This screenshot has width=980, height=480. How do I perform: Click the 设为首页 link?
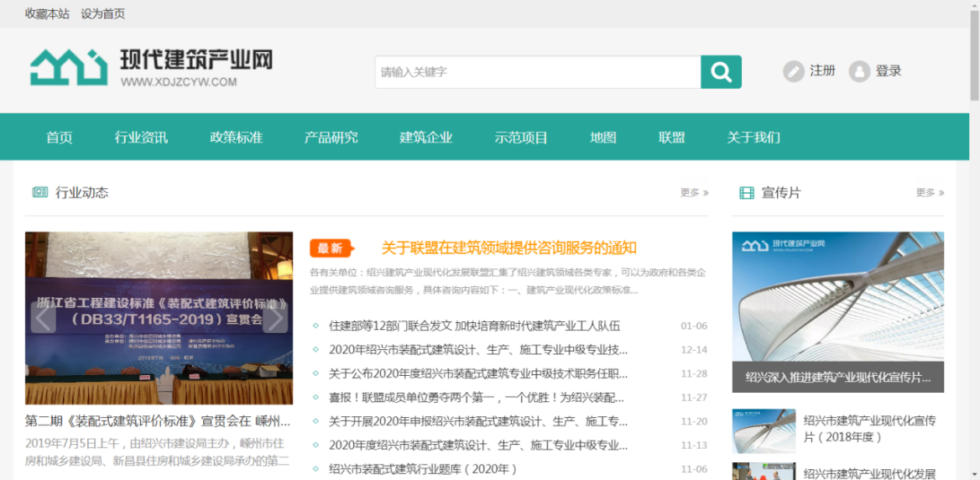click(103, 13)
